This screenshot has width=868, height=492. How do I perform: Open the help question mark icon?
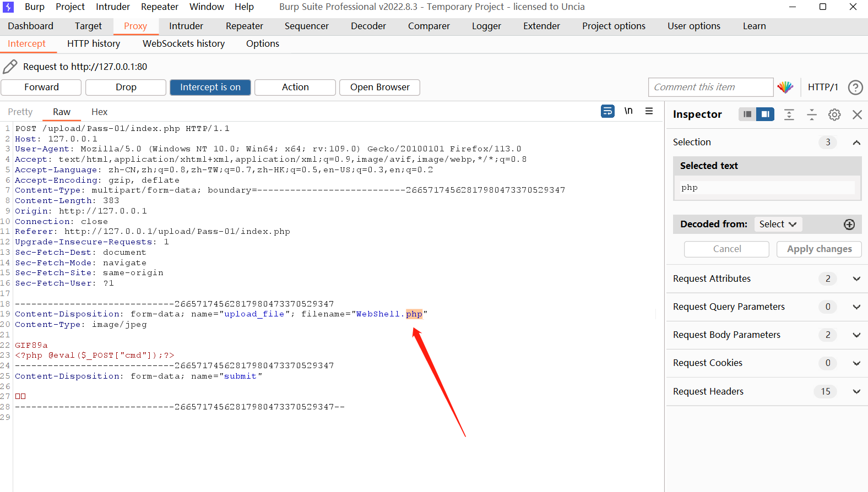[x=855, y=87]
